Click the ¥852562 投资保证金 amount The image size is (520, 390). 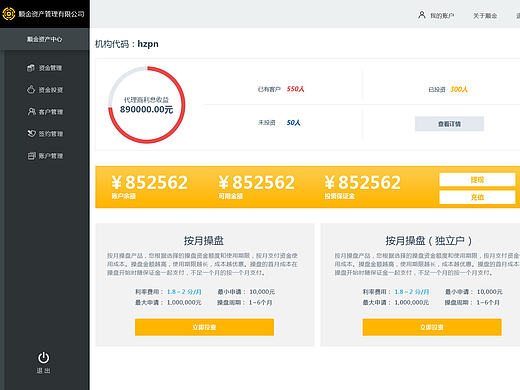click(x=363, y=182)
